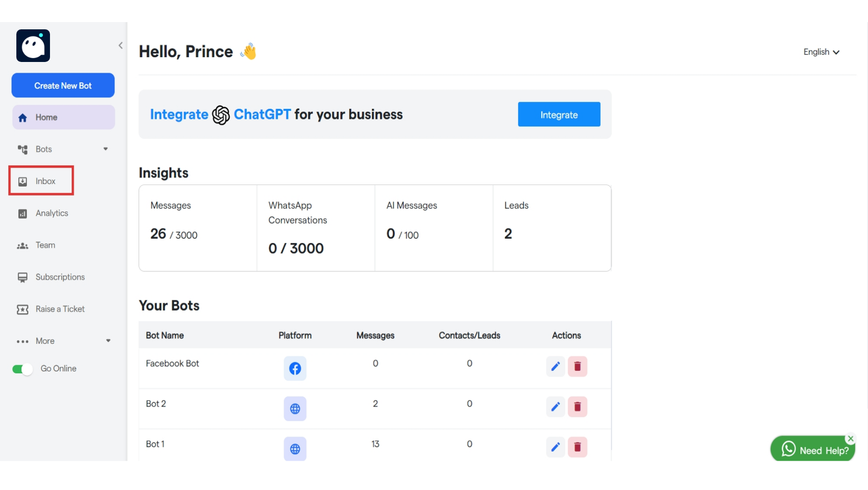Click the Leads count 2
This screenshot has width=868, height=490.
point(508,234)
